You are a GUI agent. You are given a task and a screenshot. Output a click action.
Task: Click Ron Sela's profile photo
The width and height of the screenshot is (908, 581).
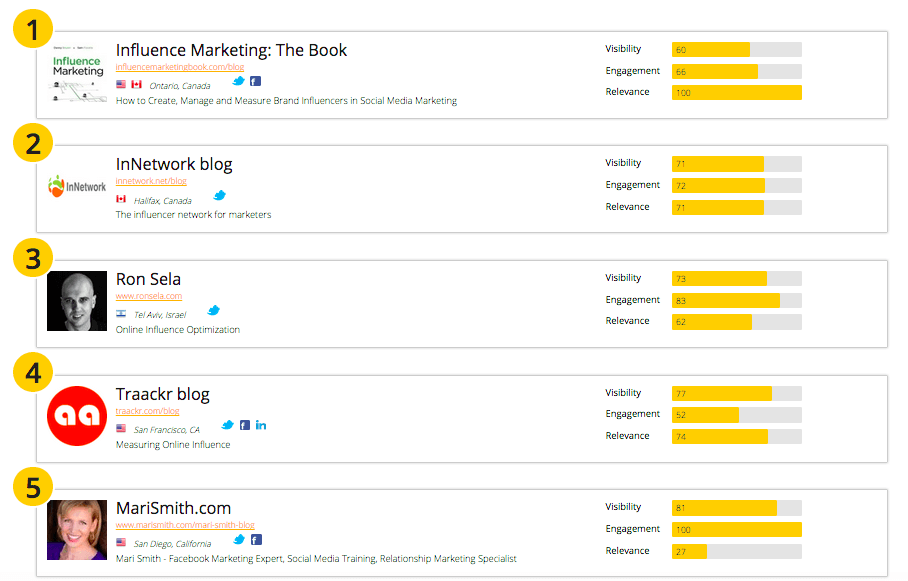[x=77, y=301]
